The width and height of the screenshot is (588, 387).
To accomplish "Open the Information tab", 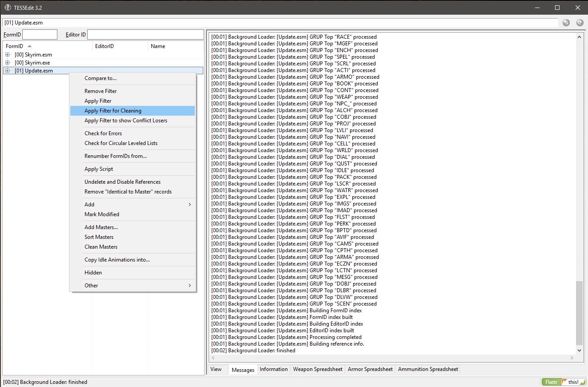I will pyautogui.click(x=274, y=369).
